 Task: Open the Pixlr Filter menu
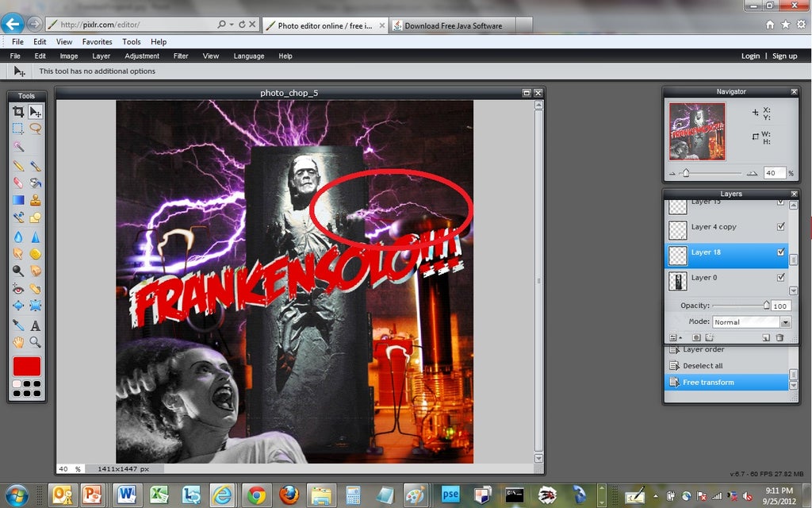[x=181, y=56]
